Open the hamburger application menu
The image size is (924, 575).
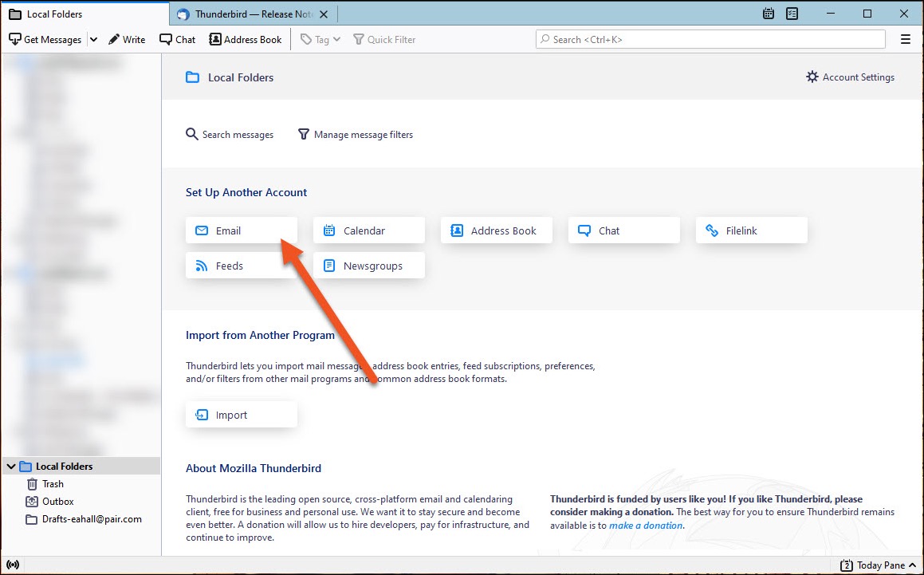pyautogui.click(x=906, y=40)
